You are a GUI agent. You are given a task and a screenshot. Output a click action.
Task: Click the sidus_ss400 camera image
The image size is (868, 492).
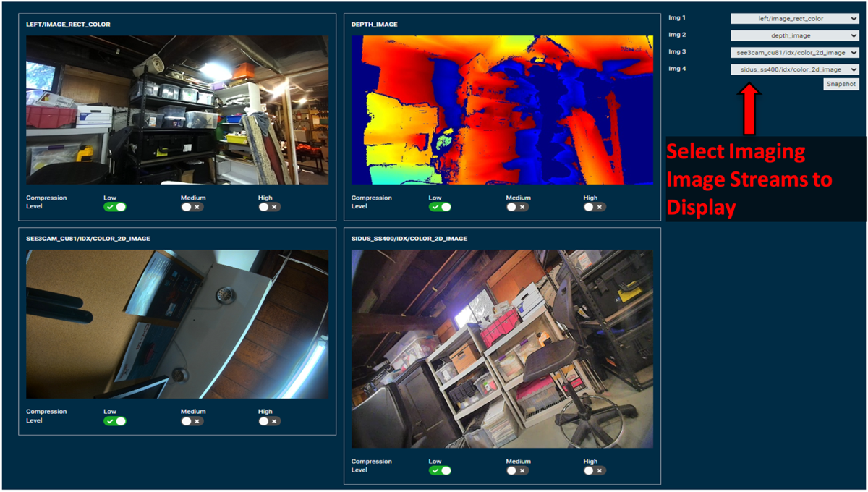[502, 349]
